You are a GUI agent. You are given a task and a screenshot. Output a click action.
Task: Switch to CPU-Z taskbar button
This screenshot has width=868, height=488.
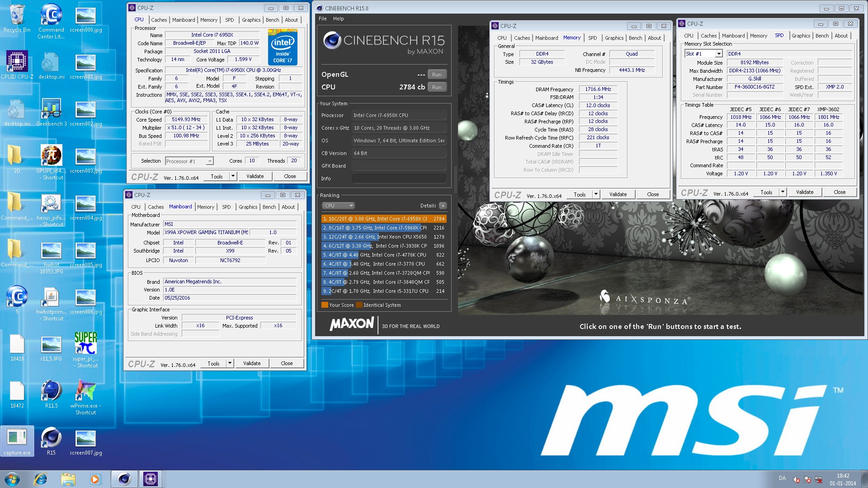[151, 479]
